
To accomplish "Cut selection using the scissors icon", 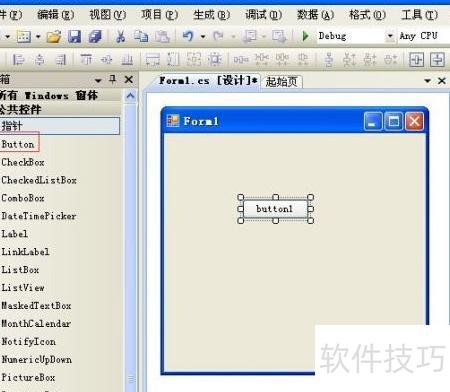I will point(120,36).
